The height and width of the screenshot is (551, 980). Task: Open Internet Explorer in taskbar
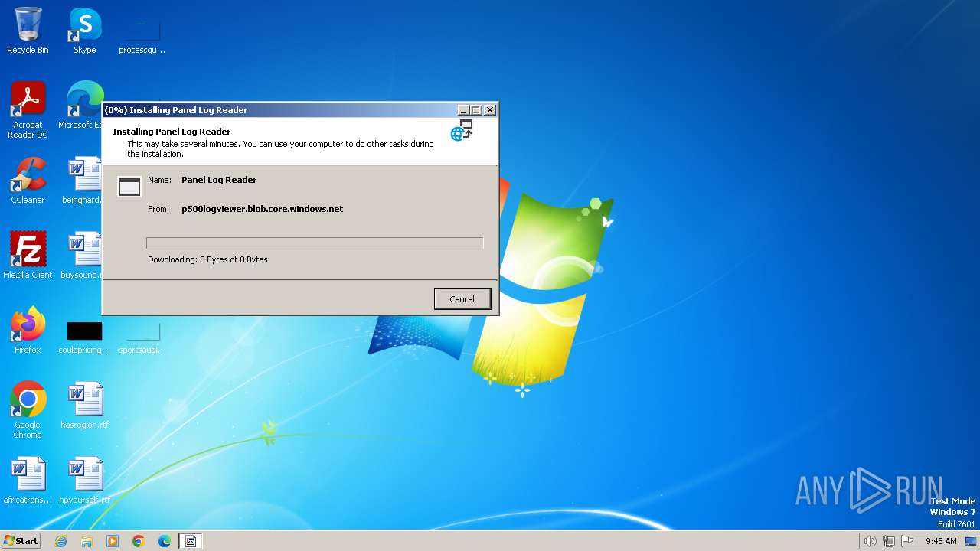tap(60, 541)
